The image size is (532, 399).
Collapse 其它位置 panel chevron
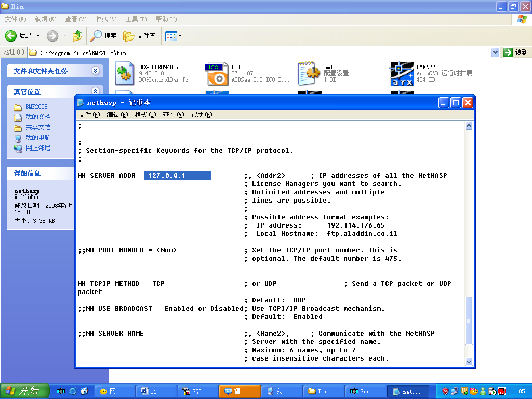(96, 91)
